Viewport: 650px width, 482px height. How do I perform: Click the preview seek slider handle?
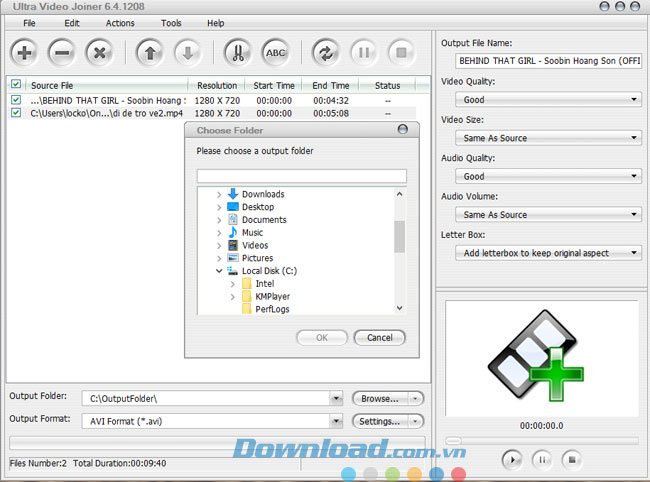pyautogui.click(x=453, y=441)
